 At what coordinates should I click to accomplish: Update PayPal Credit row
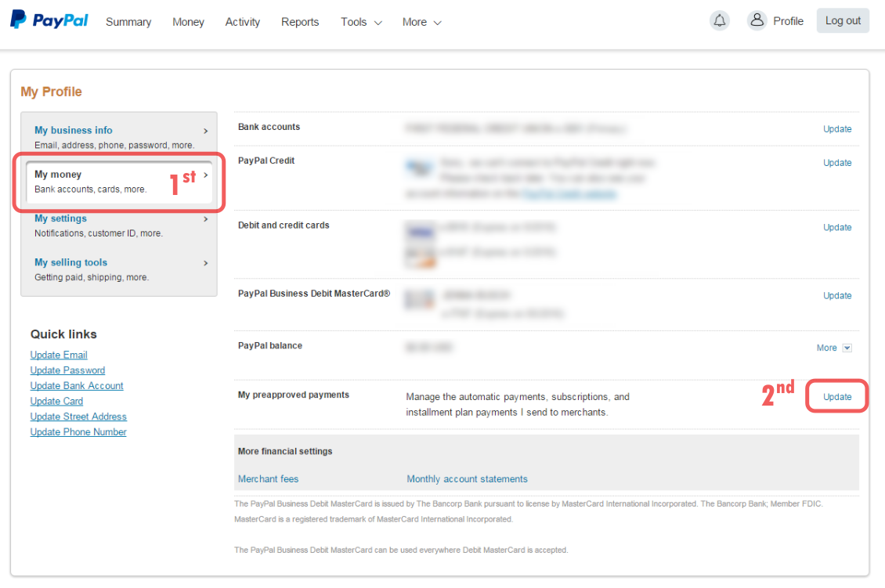point(837,163)
